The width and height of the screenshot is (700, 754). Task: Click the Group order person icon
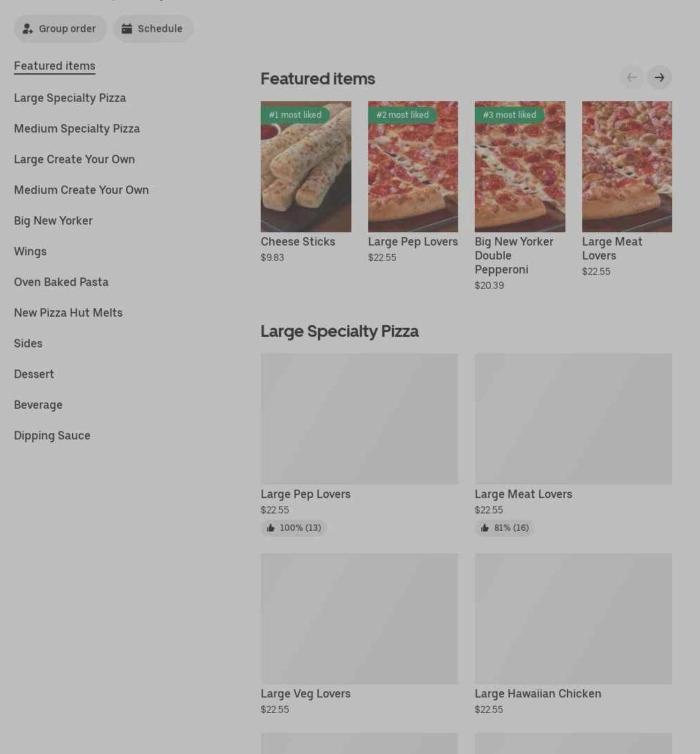pos(28,29)
